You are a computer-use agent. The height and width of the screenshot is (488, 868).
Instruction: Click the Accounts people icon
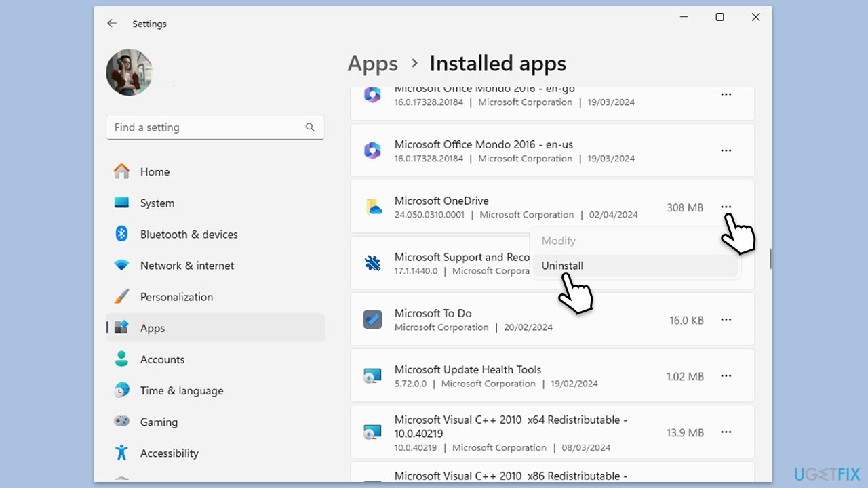(x=121, y=359)
